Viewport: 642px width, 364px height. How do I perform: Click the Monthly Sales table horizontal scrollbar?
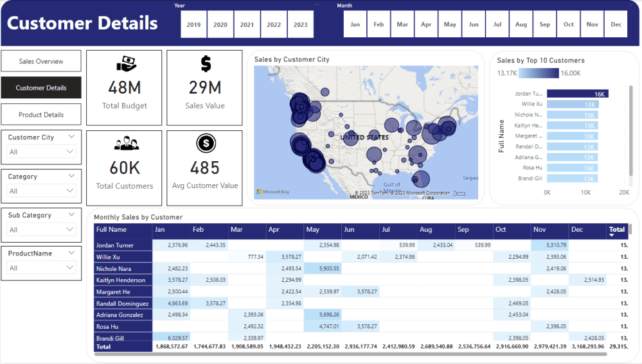350,354
